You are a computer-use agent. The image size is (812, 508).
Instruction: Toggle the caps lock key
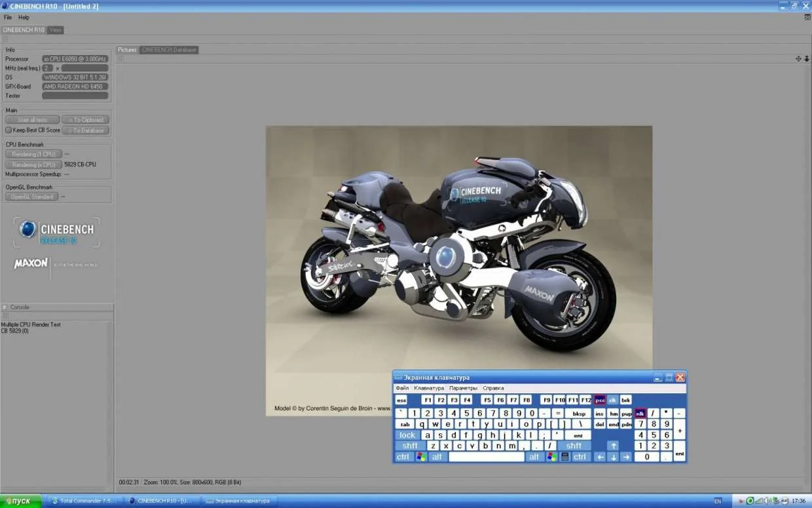tap(407, 435)
